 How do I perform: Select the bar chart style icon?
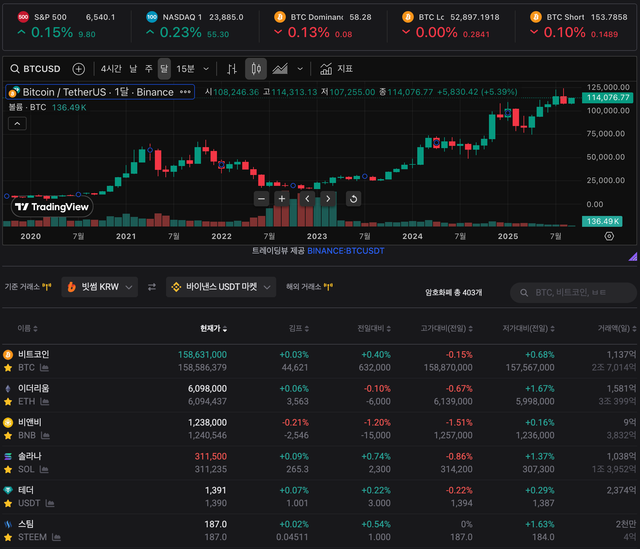pos(232,69)
